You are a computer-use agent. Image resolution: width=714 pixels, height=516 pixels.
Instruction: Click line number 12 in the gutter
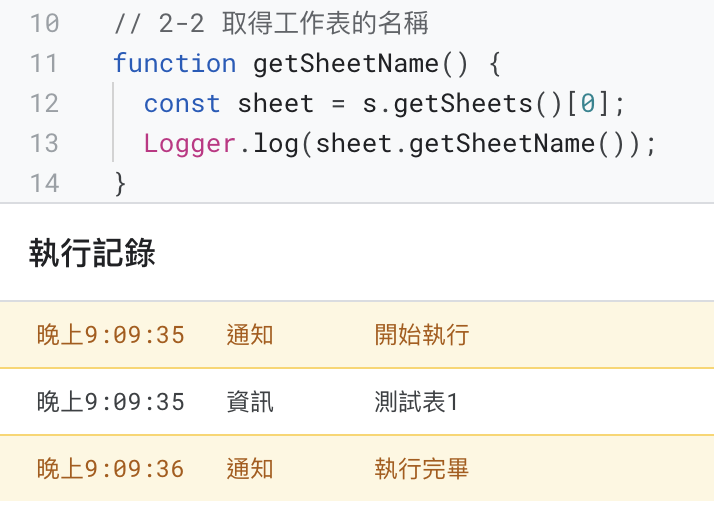pyautogui.click(x=44, y=103)
